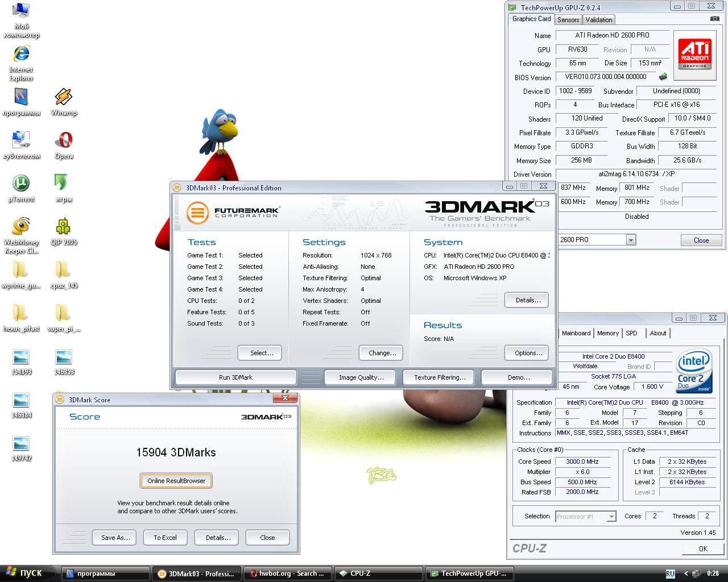Click Details... in 3DMark Score window
This screenshot has width=728, height=582.
point(218,538)
